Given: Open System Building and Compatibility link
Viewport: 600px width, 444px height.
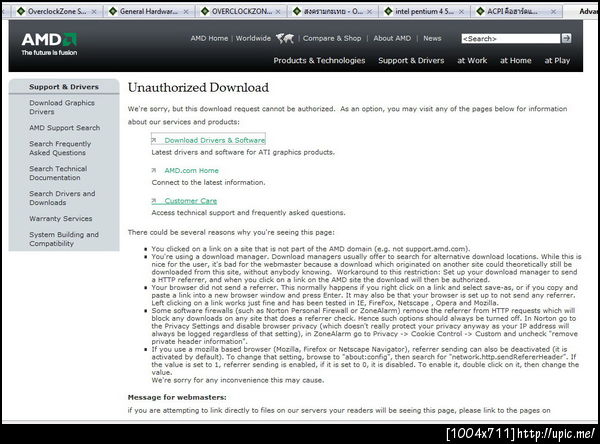Looking at the screenshot, I should [64, 239].
